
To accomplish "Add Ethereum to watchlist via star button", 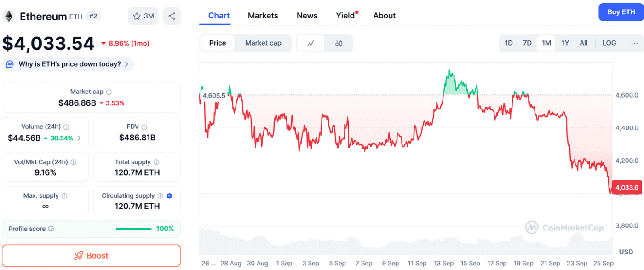I will (x=143, y=16).
